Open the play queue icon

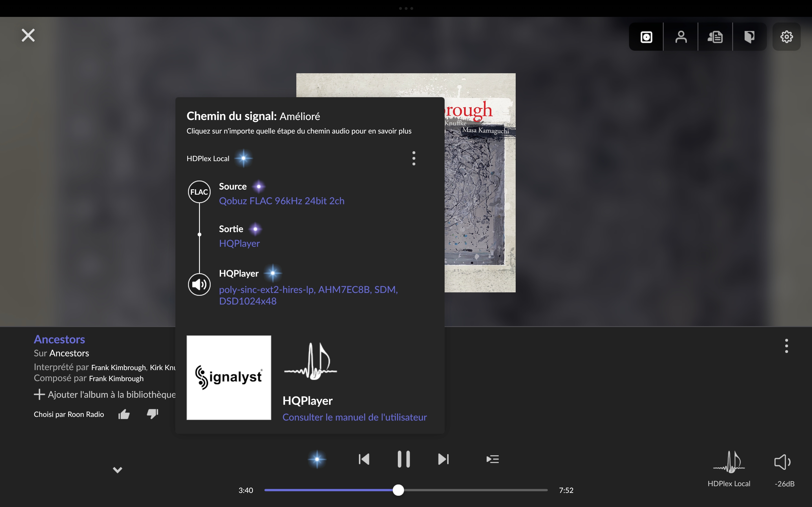click(493, 459)
